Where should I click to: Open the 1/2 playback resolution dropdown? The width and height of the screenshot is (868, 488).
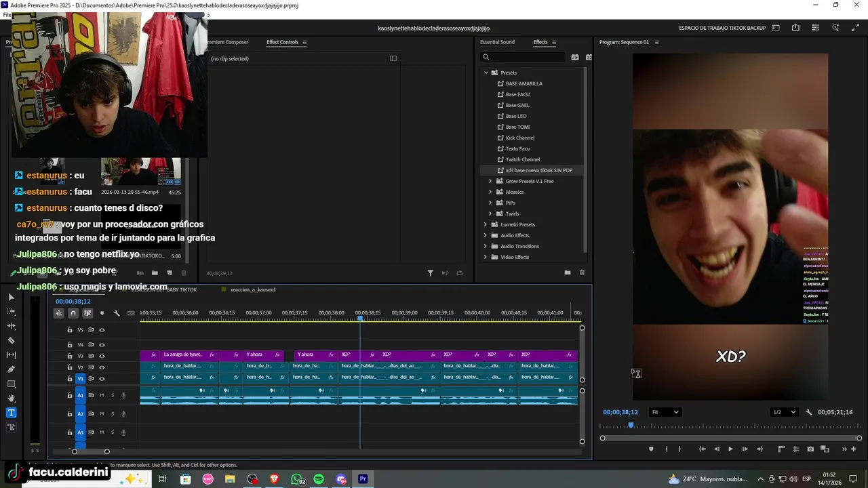(785, 412)
